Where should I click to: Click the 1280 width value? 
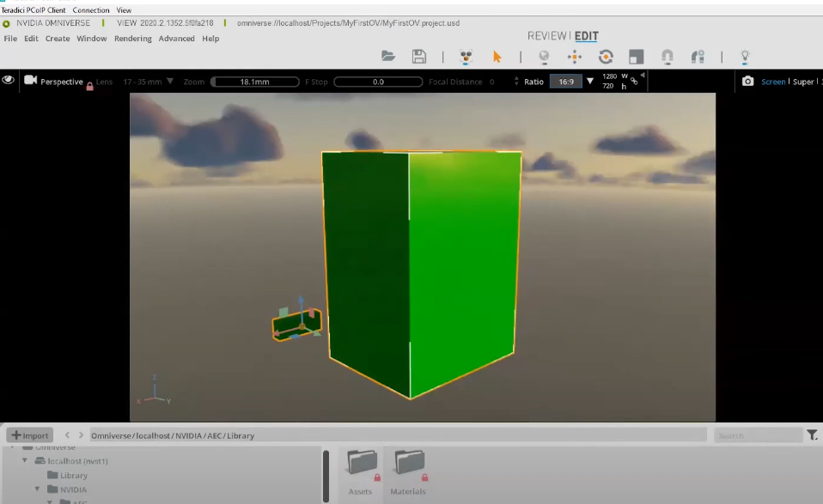609,76
